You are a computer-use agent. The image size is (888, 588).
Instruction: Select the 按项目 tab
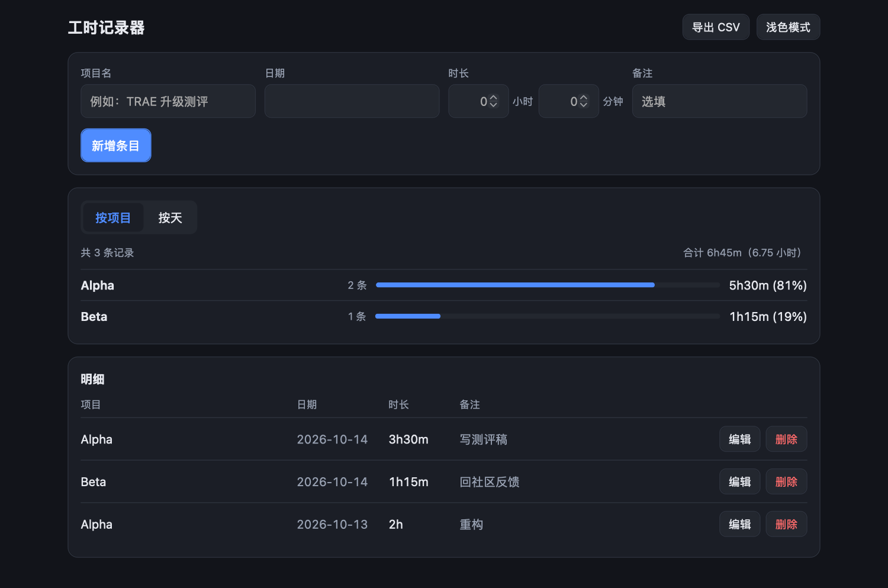click(113, 218)
